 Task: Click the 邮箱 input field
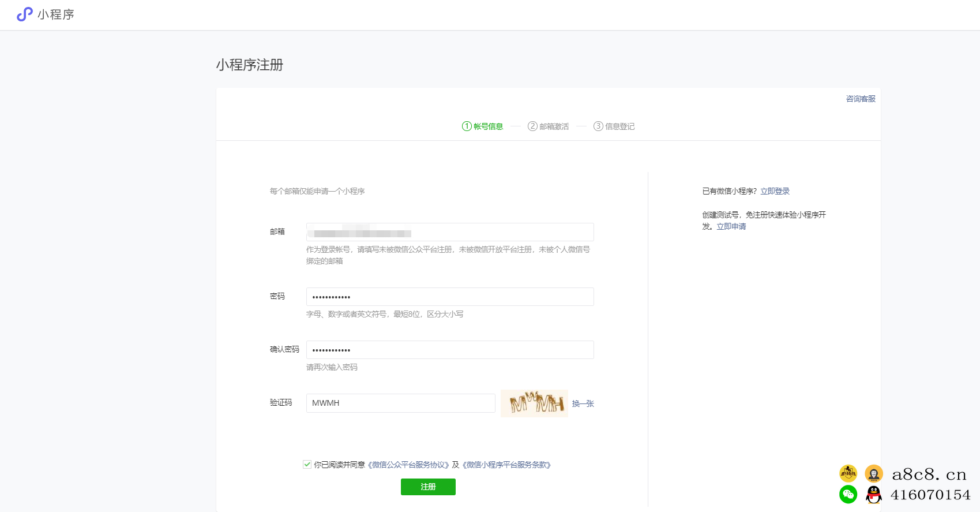click(x=450, y=232)
